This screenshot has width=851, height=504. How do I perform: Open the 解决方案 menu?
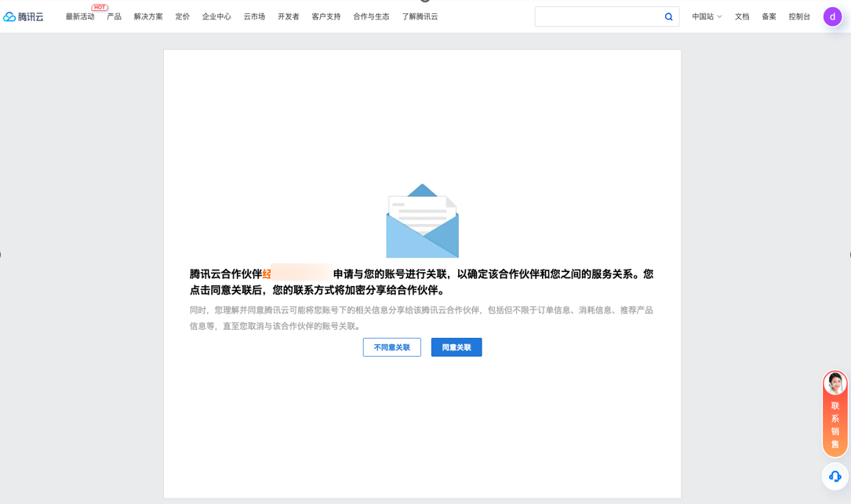coord(148,16)
